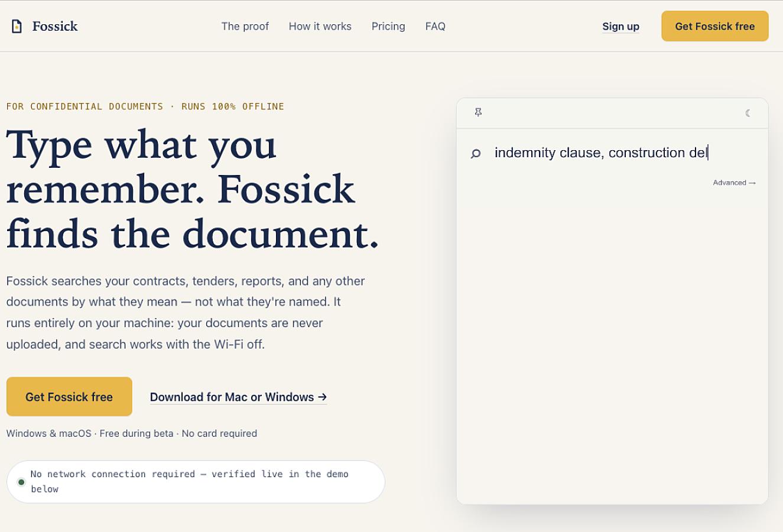Open the FAQ nav link
The height and width of the screenshot is (532, 783).
[435, 26]
